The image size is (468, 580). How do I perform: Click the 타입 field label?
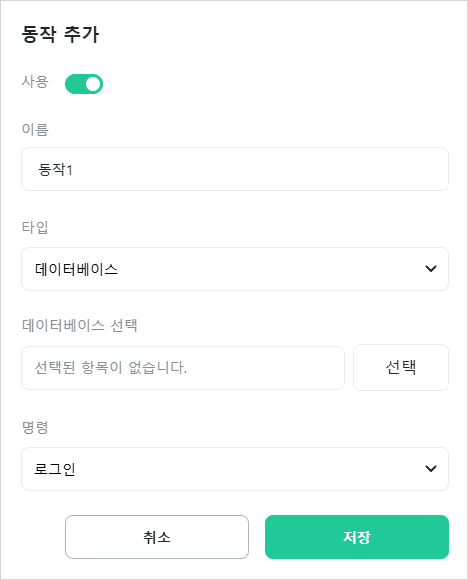coord(35,227)
